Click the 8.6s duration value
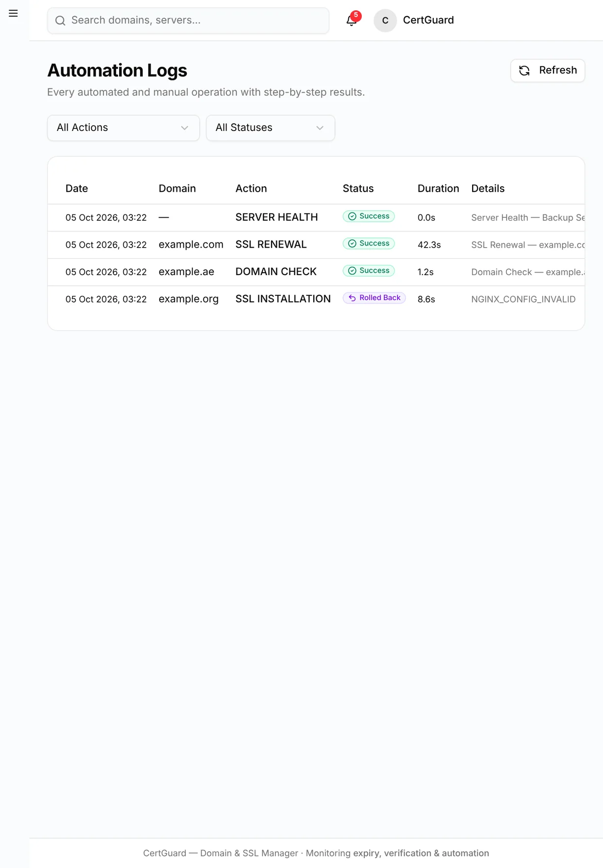The image size is (603, 868). (x=427, y=299)
